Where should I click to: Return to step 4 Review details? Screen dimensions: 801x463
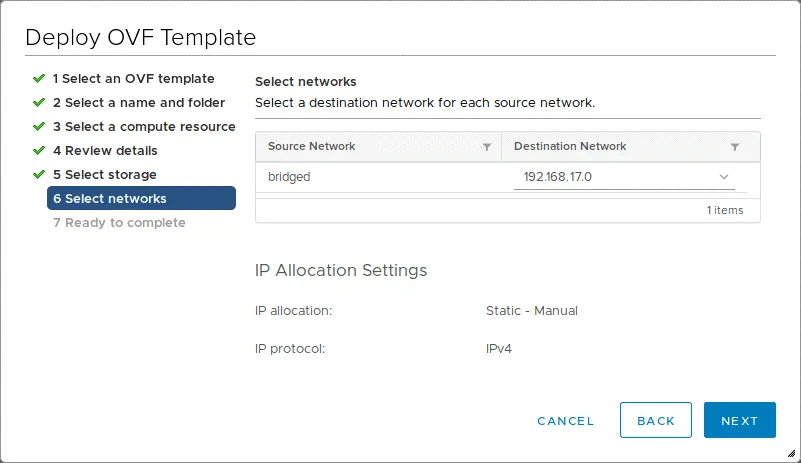pos(105,150)
